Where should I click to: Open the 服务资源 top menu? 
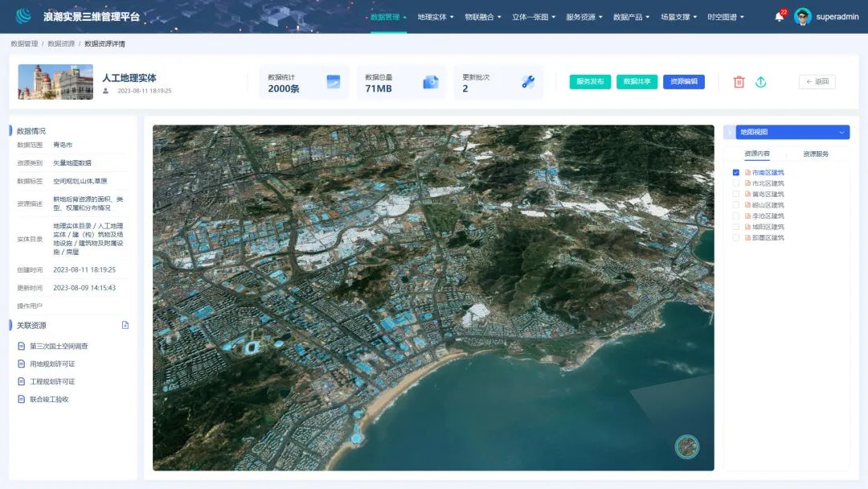[x=584, y=17]
